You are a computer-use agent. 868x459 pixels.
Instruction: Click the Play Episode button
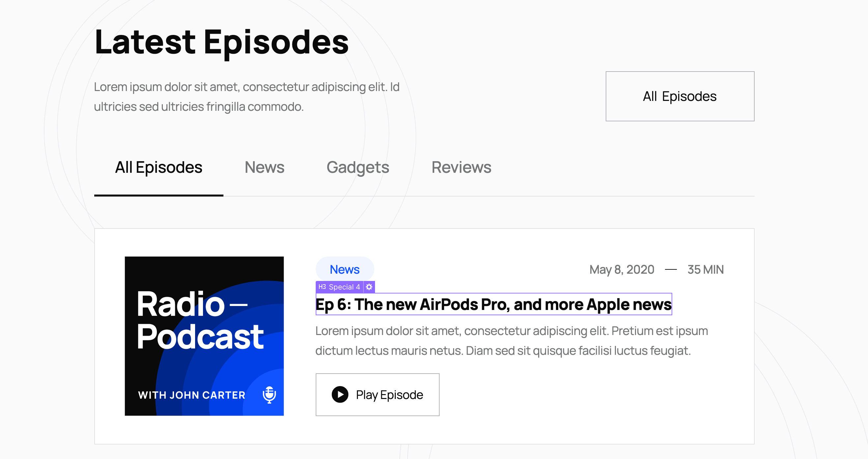[377, 394]
